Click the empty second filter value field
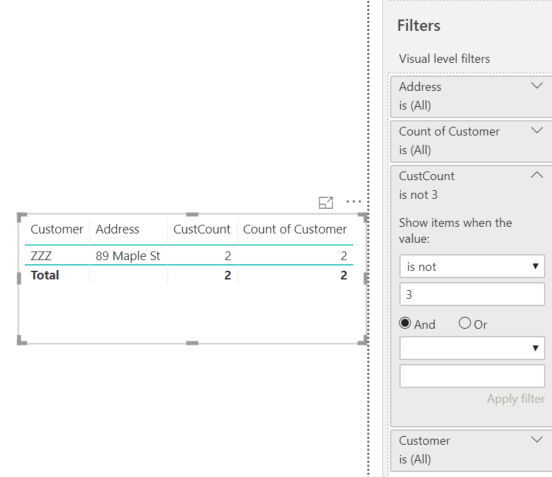The width and height of the screenshot is (552, 477). click(472, 376)
